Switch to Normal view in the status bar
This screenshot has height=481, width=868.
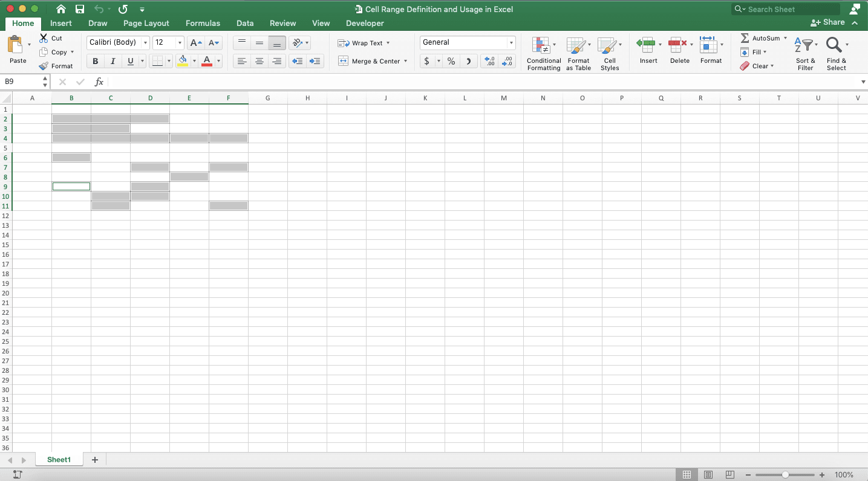click(687, 475)
